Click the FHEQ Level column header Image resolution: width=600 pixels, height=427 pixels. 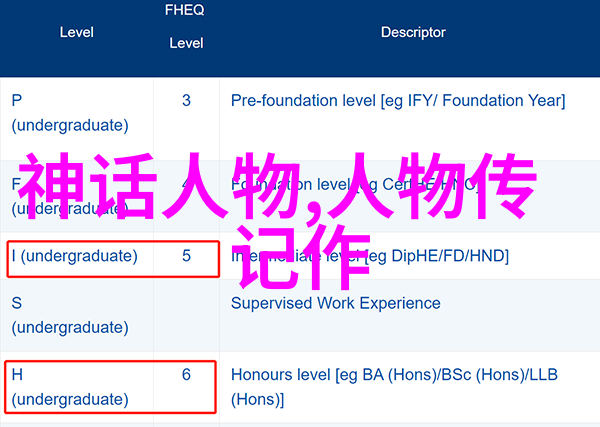coord(185,26)
